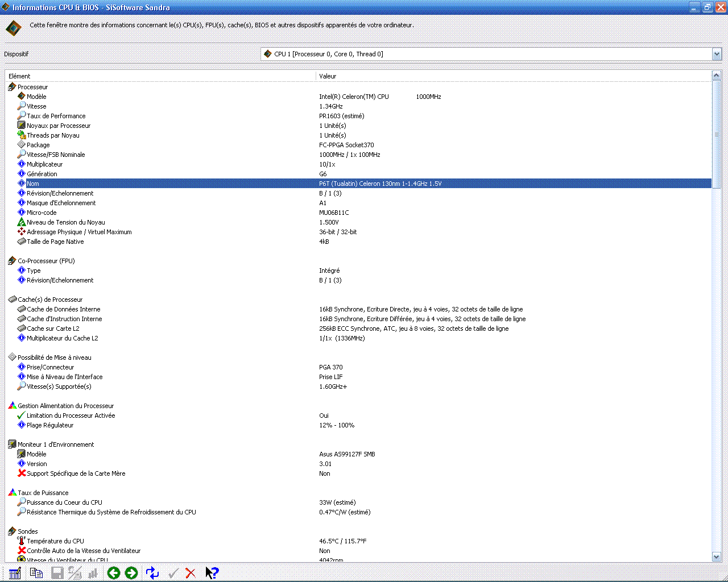728x582 pixels.
Task: Click the value PR1603 (estimé)
Action: [x=342, y=116]
